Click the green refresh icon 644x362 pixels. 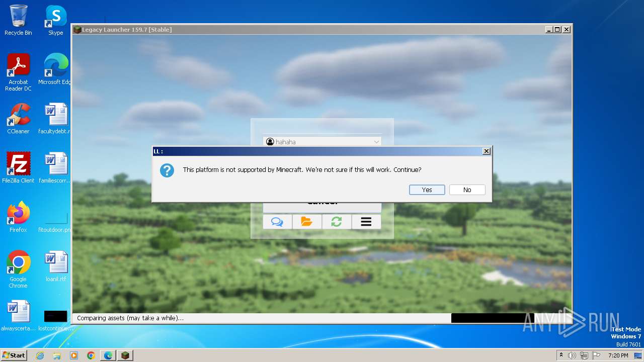pyautogui.click(x=337, y=222)
